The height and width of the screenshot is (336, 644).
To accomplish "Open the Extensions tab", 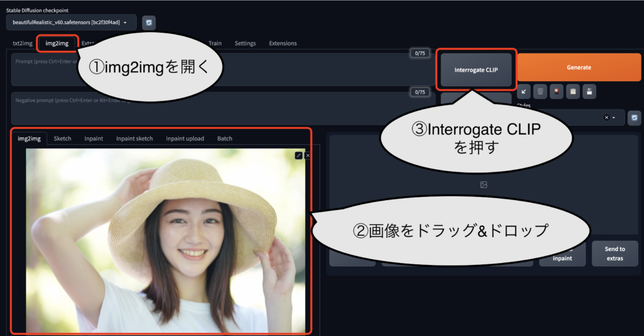I will pos(282,43).
